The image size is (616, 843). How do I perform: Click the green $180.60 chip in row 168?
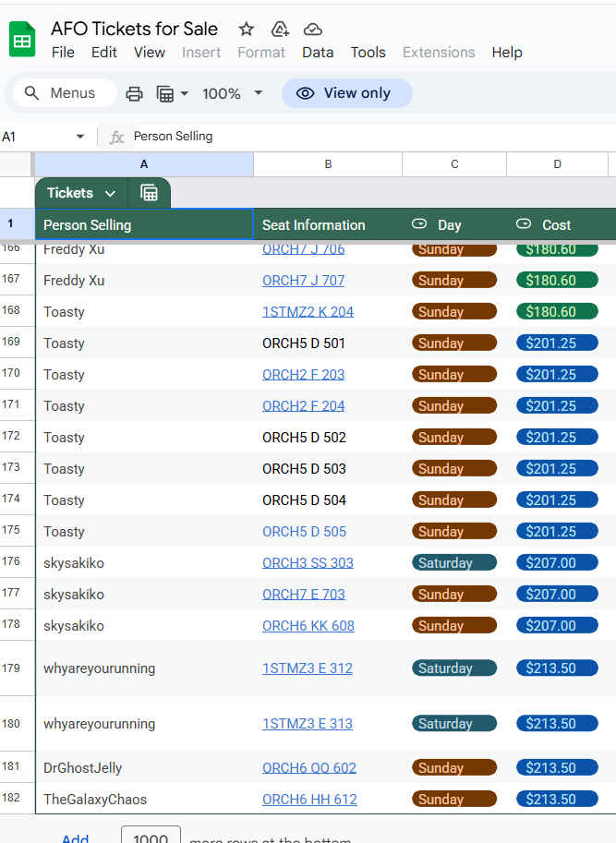557,312
